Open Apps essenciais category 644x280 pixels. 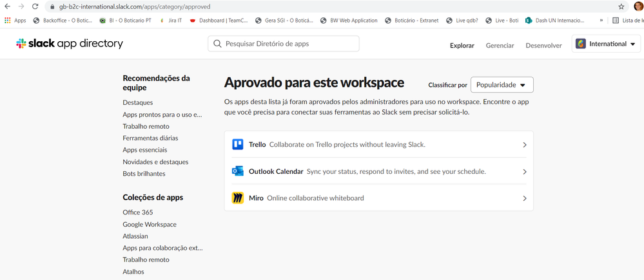coord(145,150)
